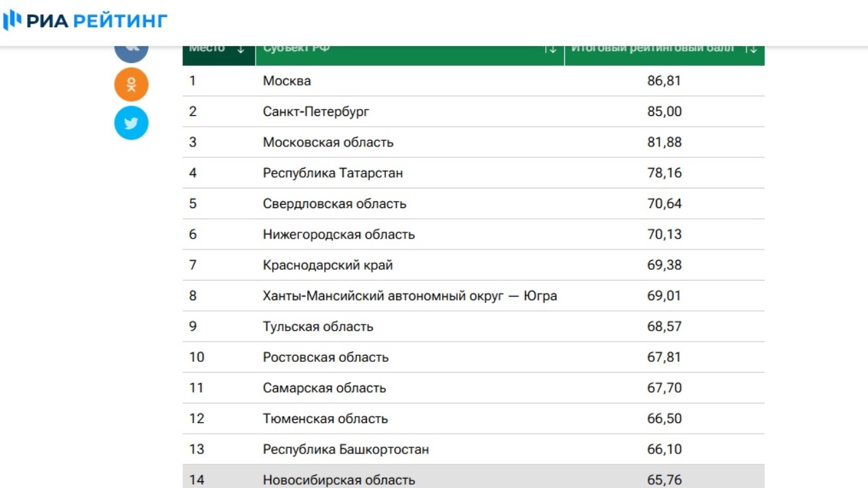
Task: Click Ханты-Мансийский автономный округ — Югра
Action: coord(410,296)
